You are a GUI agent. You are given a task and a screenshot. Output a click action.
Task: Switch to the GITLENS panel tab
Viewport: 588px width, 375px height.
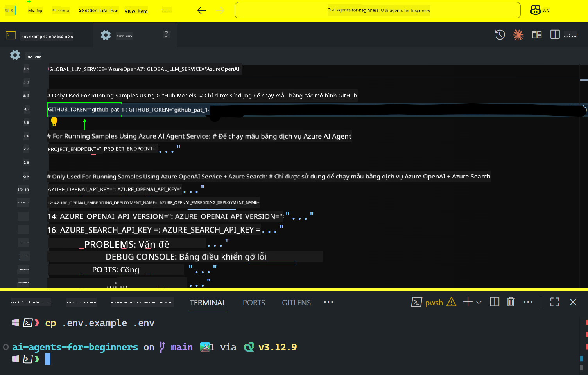point(296,303)
